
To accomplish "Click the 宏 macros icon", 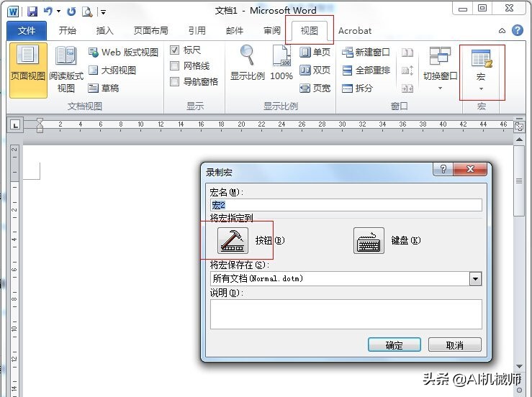I will pos(481,58).
